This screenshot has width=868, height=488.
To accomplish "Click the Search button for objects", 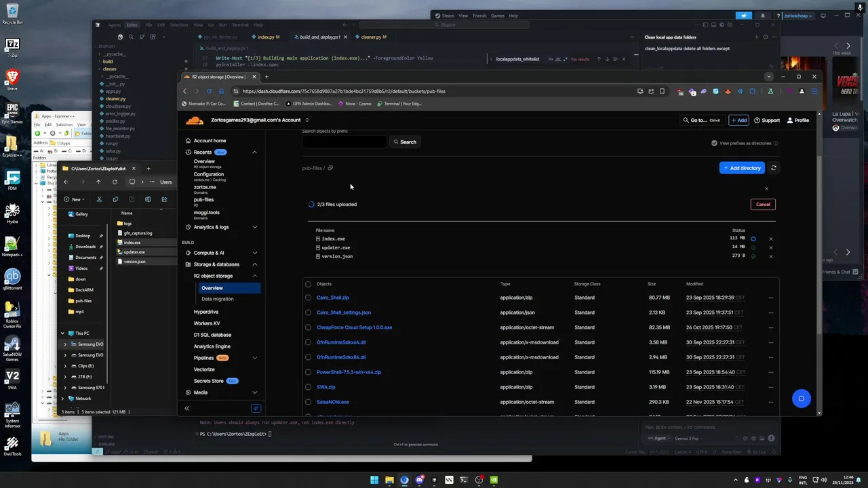I will (405, 142).
